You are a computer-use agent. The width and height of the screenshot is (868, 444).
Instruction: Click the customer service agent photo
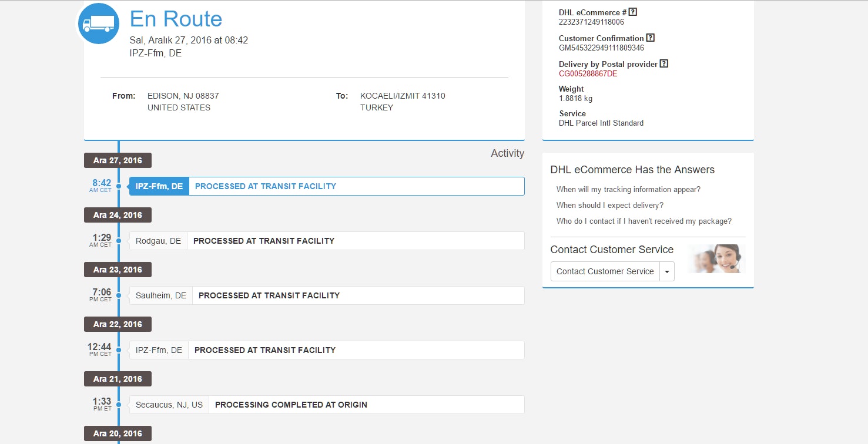click(x=716, y=259)
